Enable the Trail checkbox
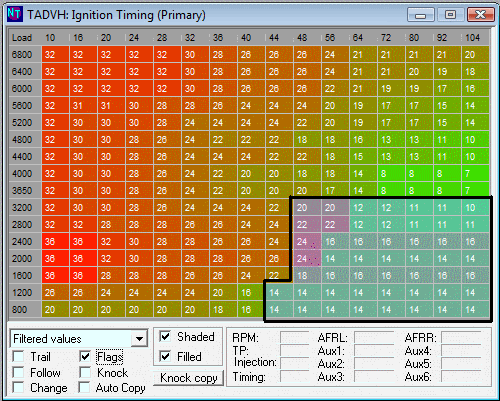Screen dimensions: 500x401 pyautogui.click(x=18, y=356)
